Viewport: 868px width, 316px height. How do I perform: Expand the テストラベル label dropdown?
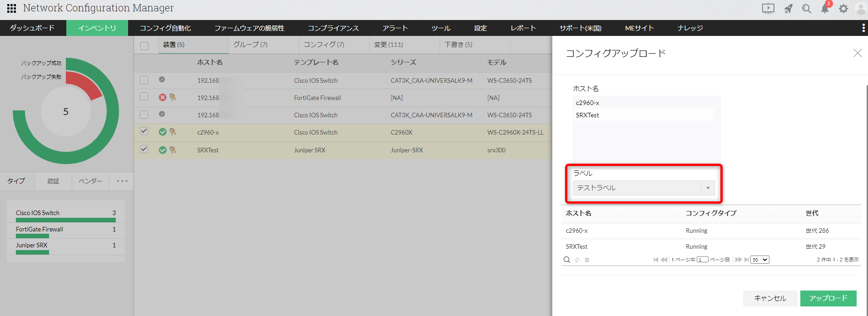coord(707,188)
